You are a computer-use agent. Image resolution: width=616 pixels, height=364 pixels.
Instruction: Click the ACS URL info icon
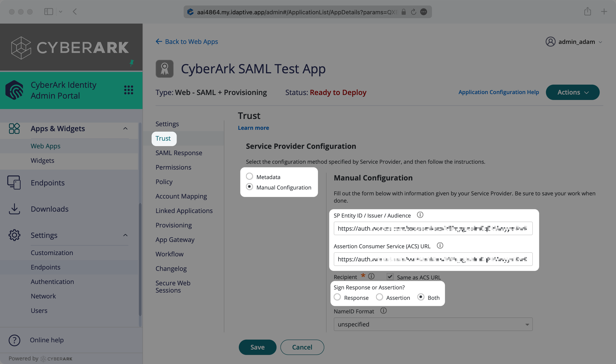[440, 245]
